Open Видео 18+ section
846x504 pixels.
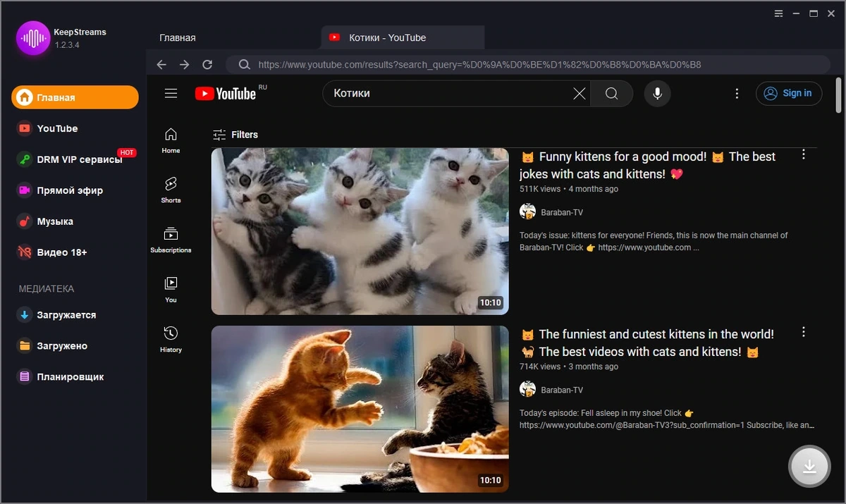53,252
